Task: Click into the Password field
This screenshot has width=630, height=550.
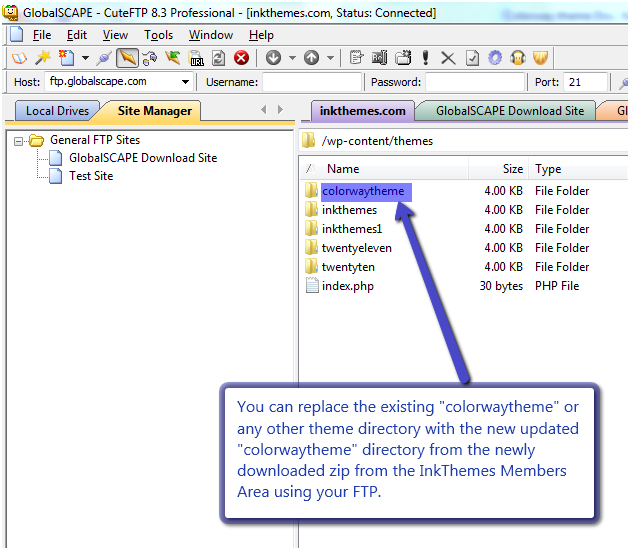Action: [x=475, y=82]
